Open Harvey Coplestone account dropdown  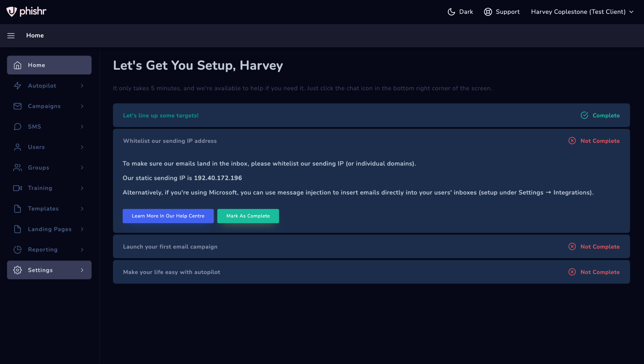coord(582,12)
